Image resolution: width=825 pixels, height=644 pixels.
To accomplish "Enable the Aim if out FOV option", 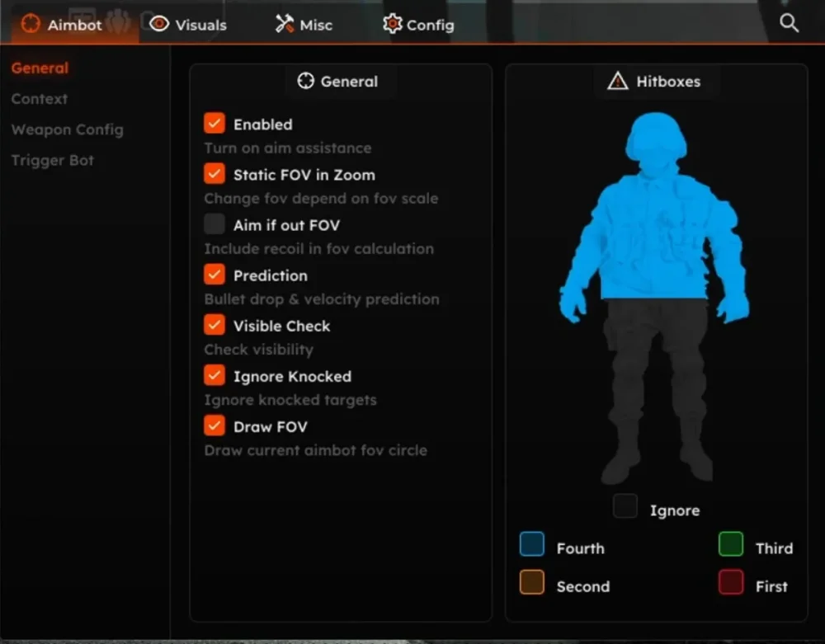I will pos(214,224).
